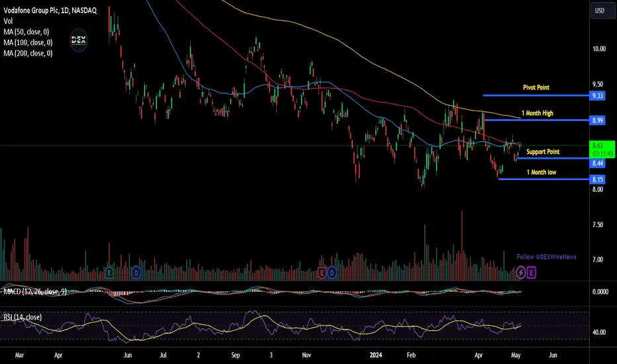Click the Support Point annotation text
Viewport: 617px width, 364px height.
(x=543, y=152)
